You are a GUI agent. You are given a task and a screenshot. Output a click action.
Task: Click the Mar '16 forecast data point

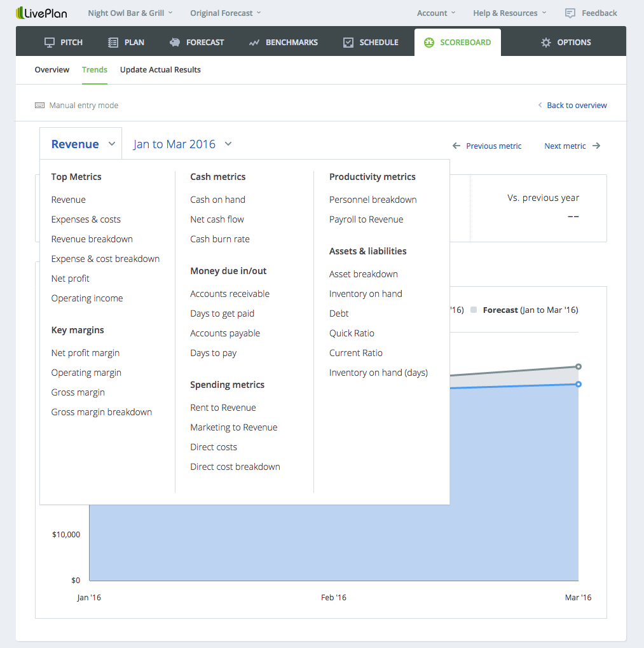pyautogui.click(x=579, y=366)
